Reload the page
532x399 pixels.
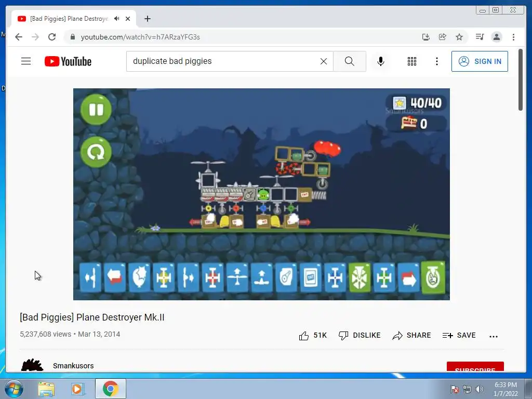[52, 37]
